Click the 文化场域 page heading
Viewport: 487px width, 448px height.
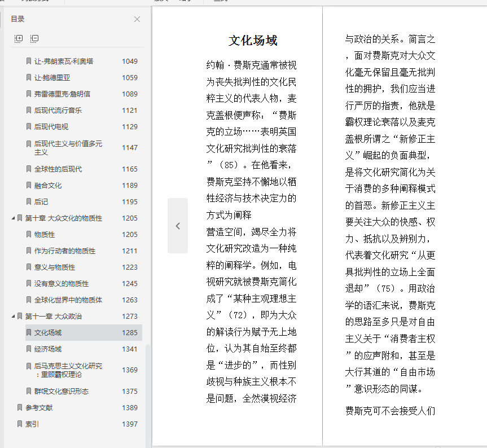253,41
